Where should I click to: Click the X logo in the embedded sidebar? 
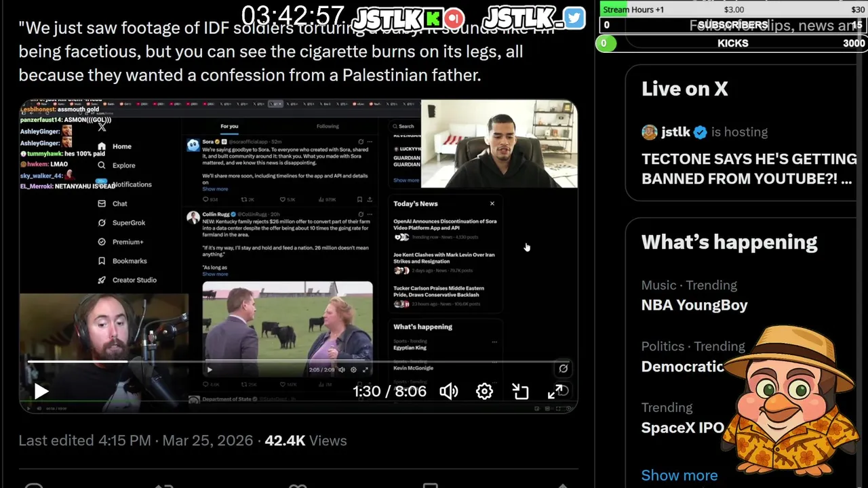coord(102,127)
